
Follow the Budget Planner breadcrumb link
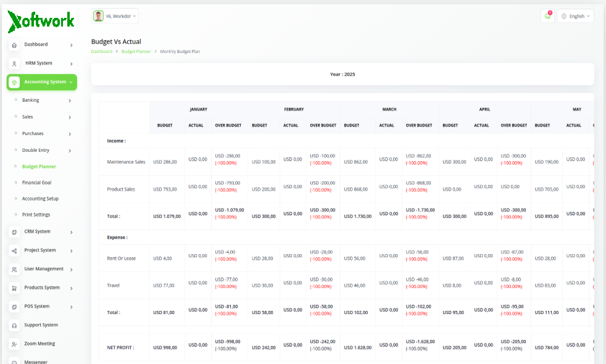pos(136,51)
